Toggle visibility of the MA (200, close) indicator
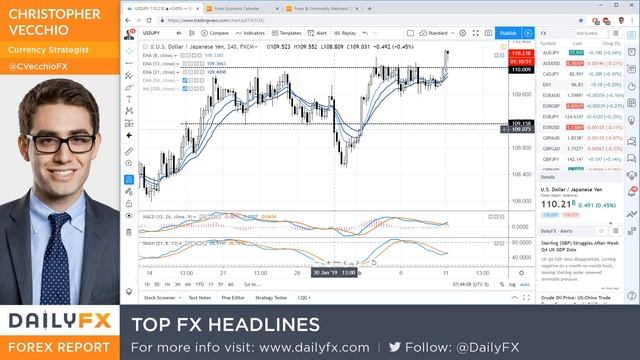Viewport: 640px width, 360px height. tap(185, 89)
